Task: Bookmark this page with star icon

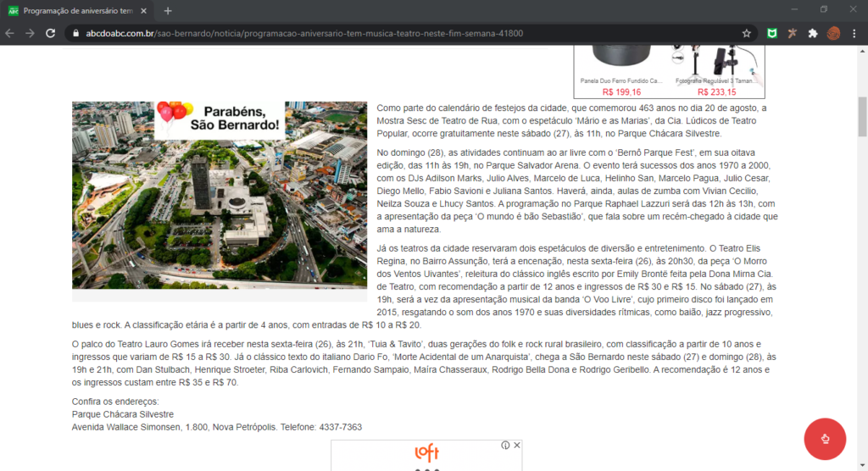Action: pyautogui.click(x=746, y=33)
